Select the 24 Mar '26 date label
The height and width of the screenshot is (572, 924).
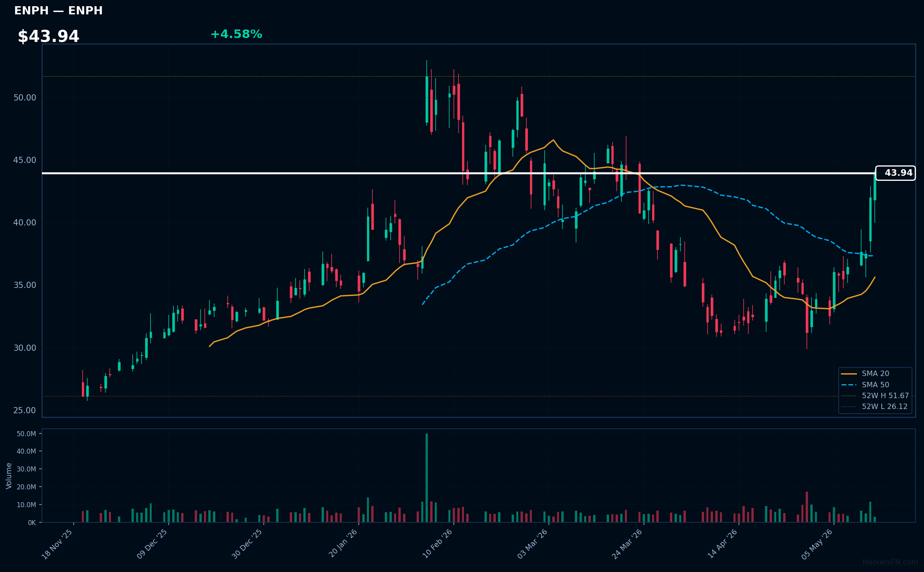pyautogui.click(x=627, y=544)
